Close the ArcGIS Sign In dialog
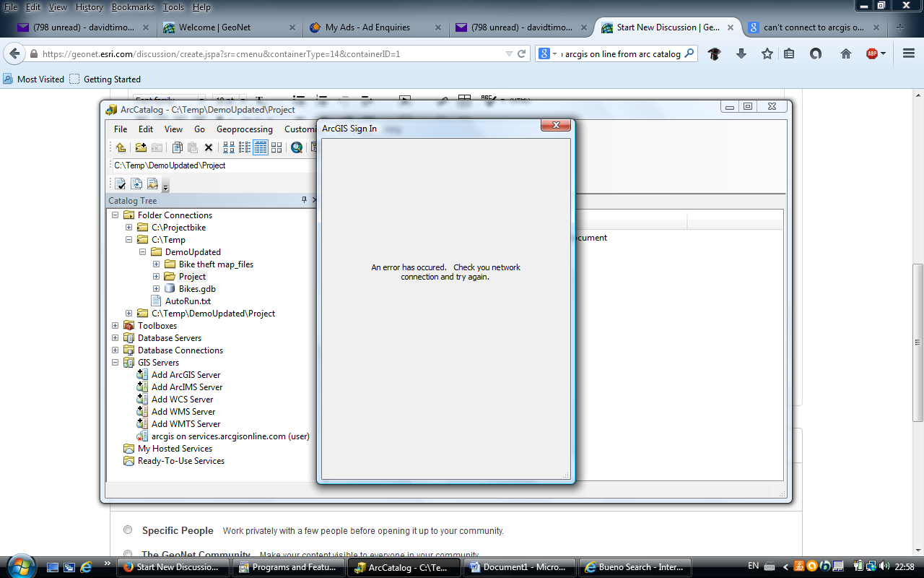Viewport: 924px width, 578px height. tap(556, 125)
